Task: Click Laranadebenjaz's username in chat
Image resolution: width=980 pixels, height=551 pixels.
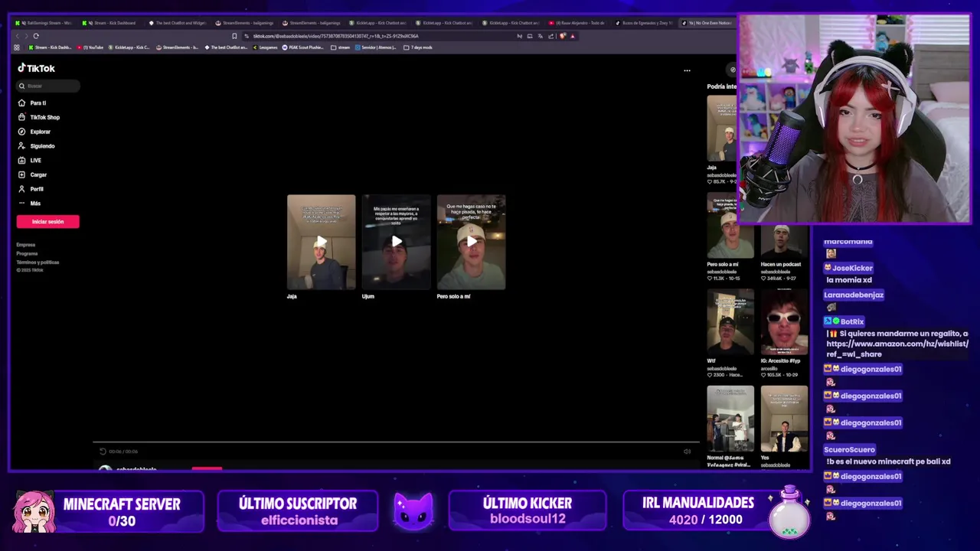Action: (x=854, y=295)
